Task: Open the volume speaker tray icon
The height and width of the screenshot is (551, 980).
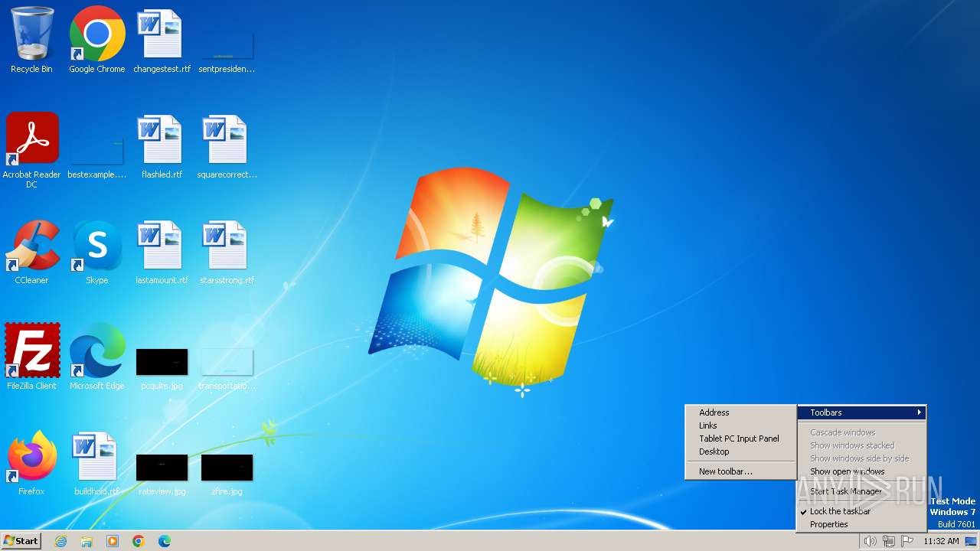Action: (x=870, y=541)
